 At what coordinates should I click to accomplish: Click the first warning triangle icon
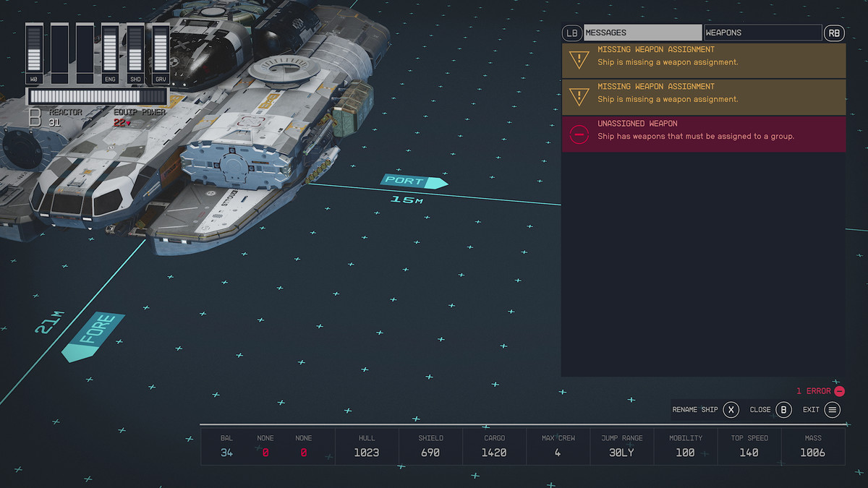579,60
